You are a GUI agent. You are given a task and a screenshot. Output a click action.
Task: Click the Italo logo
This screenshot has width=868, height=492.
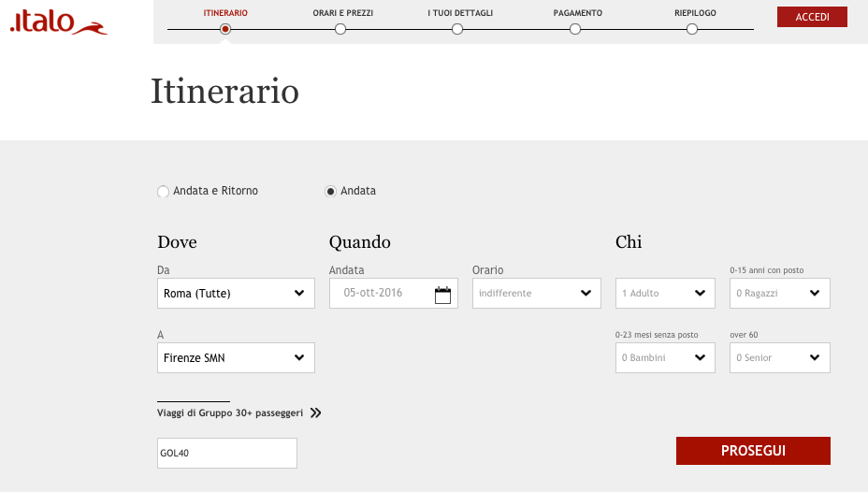coord(58,22)
